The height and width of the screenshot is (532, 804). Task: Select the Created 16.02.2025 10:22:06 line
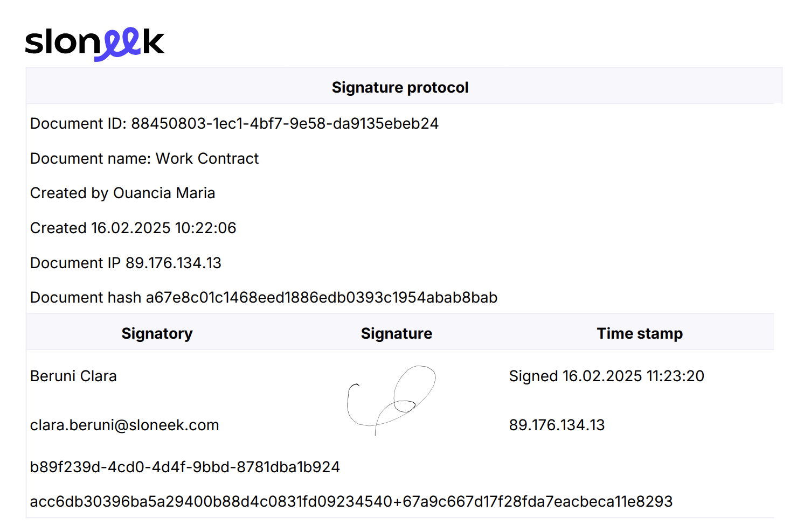tap(133, 228)
